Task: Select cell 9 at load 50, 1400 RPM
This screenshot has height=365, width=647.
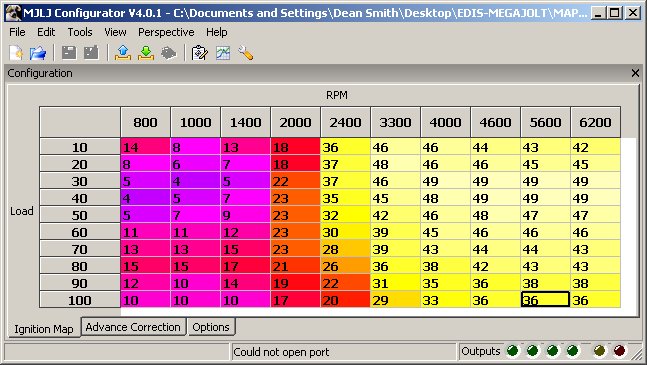Action: click(x=246, y=215)
